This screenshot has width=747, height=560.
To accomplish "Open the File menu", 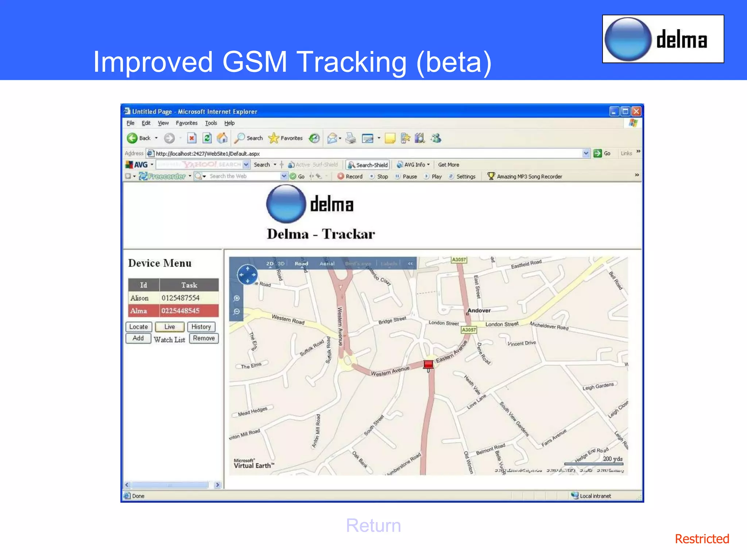I will 131,123.
